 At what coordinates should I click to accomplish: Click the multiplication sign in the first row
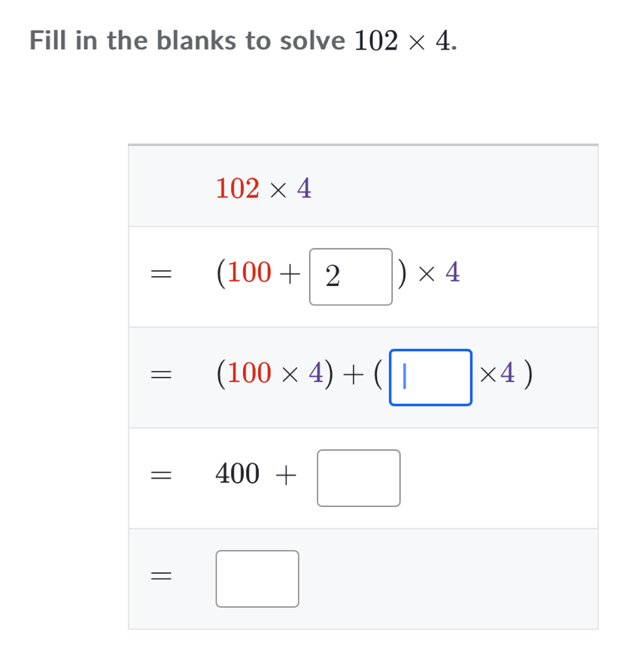pos(278,190)
